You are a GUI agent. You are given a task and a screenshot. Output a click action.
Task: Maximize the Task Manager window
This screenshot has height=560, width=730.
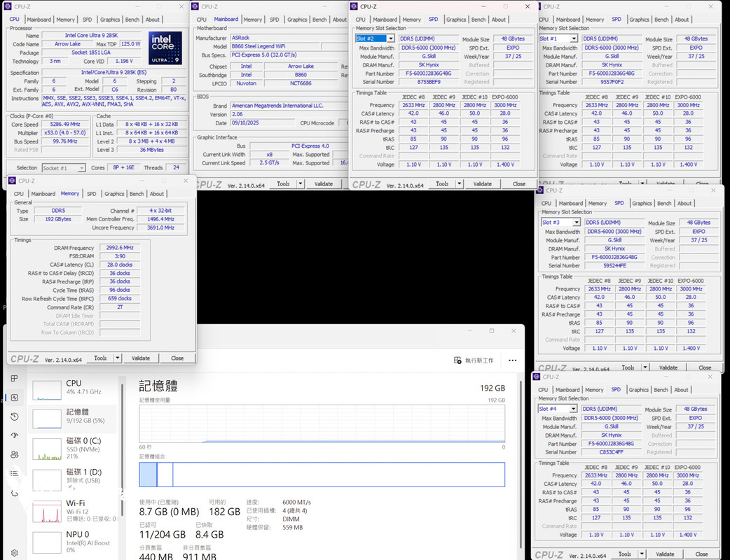492,330
